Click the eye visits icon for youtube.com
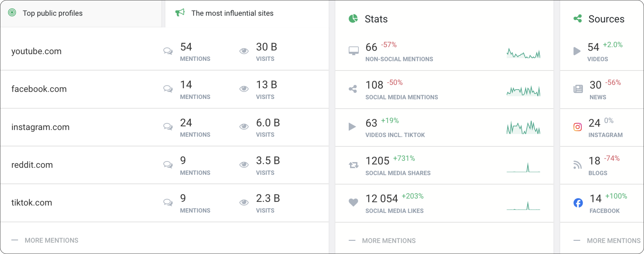 click(244, 51)
